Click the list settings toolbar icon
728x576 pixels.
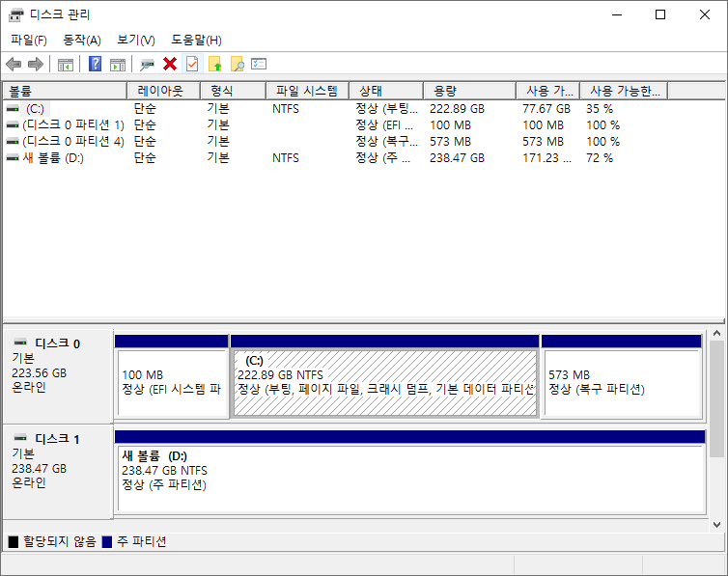[259, 64]
